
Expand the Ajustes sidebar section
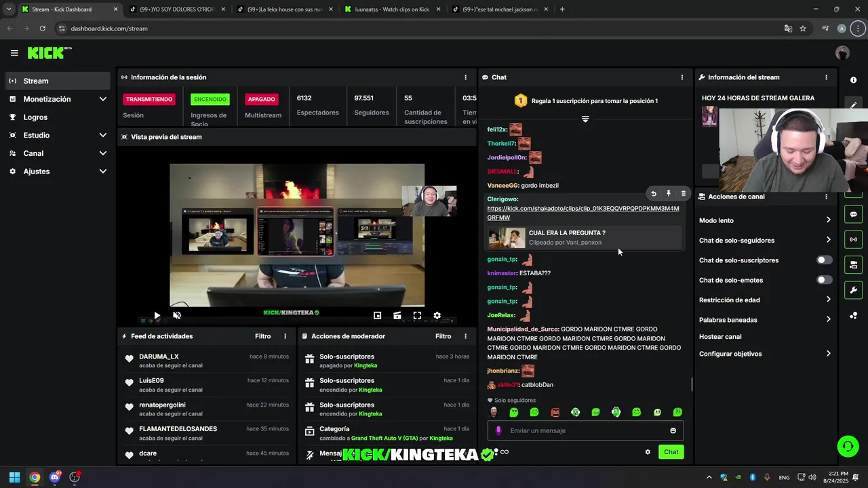103,171
